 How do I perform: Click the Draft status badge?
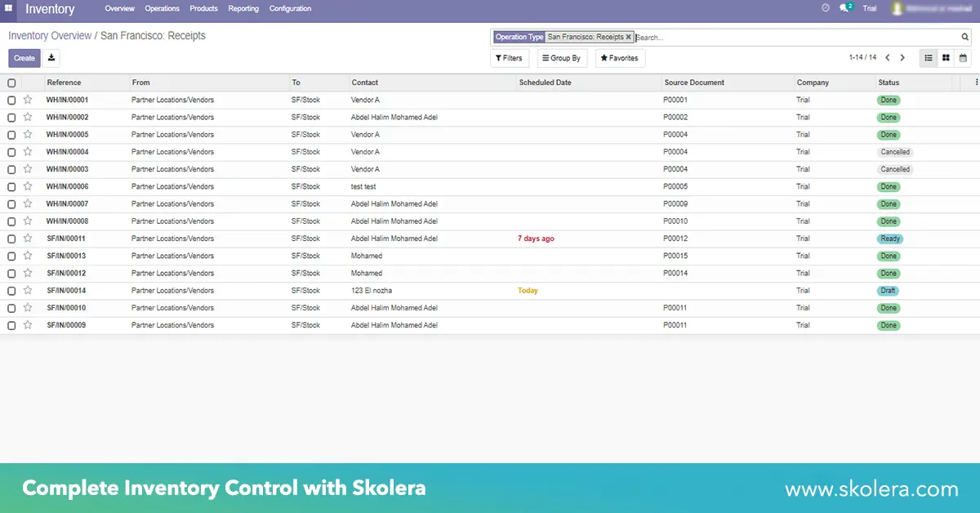pos(888,291)
